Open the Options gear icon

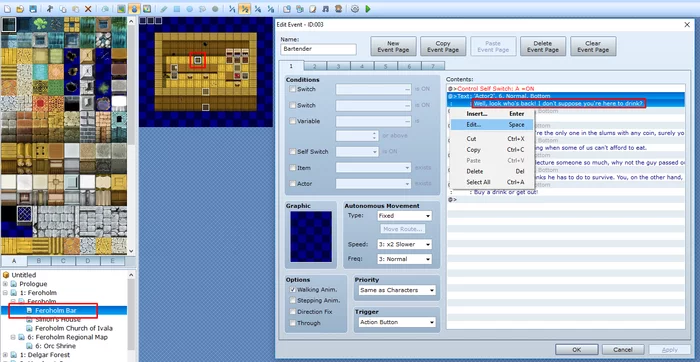click(x=355, y=8)
